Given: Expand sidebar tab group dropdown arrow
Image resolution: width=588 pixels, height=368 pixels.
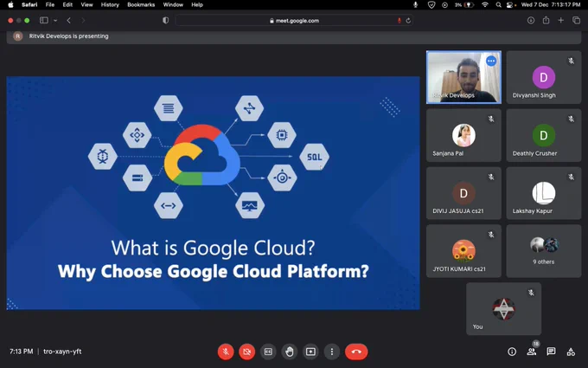Looking at the screenshot, I should pyautogui.click(x=55, y=21).
